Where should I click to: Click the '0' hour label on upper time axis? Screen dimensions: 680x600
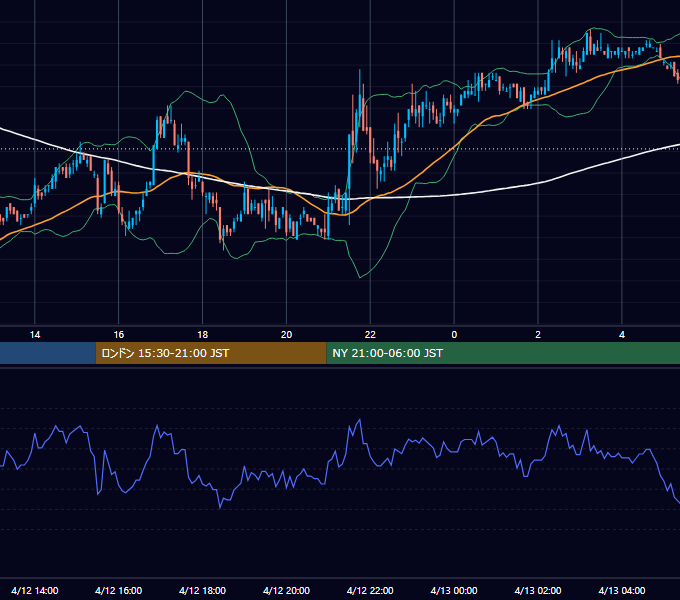(x=454, y=335)
